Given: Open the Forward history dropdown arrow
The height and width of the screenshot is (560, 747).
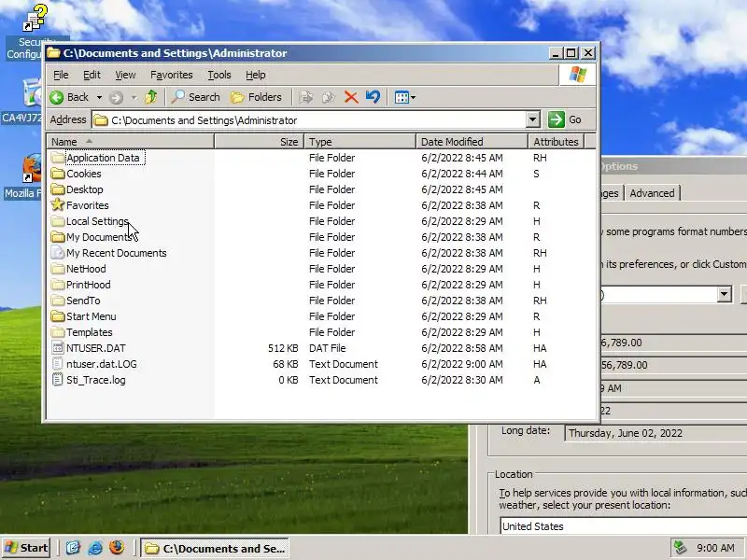Looking at the screenshot, I should (134, 98).
